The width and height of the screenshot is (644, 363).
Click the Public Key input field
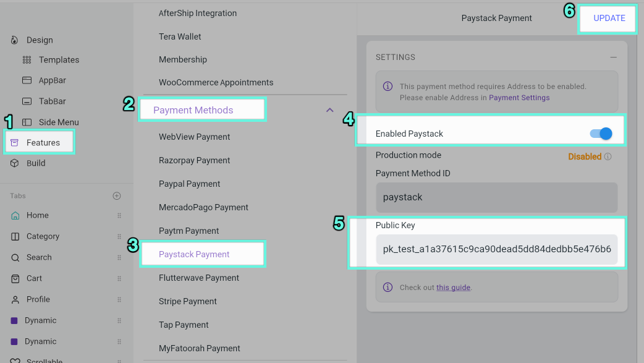(x=496, y=249)
